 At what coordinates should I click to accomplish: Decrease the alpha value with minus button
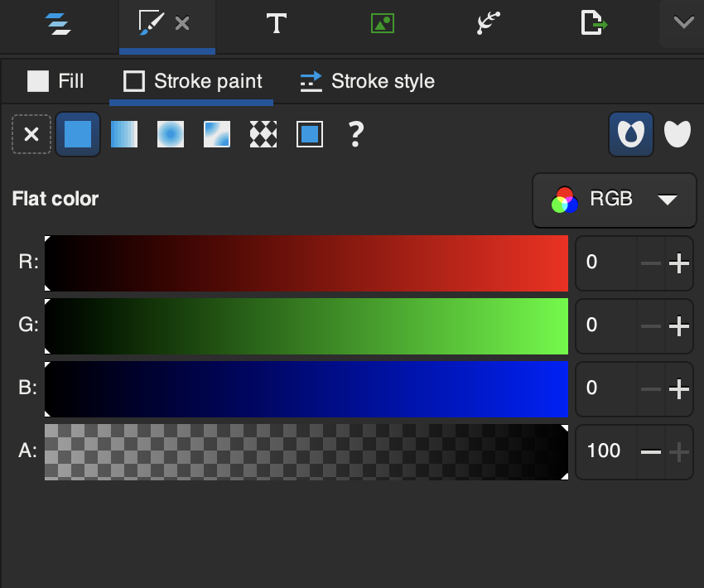tap(651, 452)
